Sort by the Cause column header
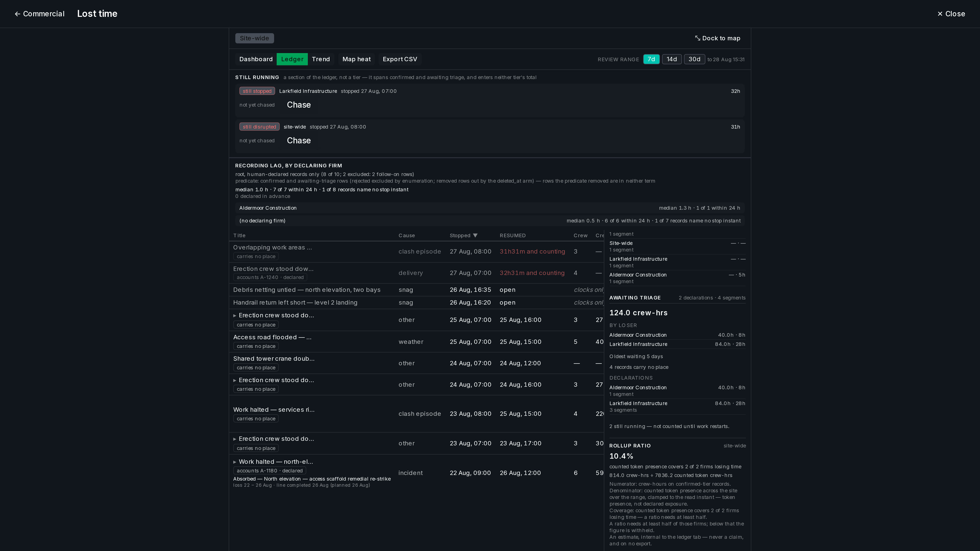This screenshot has height=551, width=980. [x=407, y=235]
